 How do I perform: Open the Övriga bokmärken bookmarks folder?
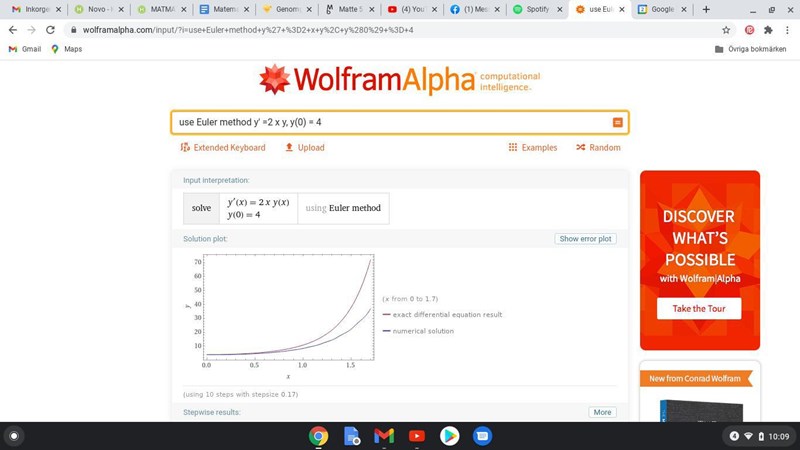click(x=753, y=49)
